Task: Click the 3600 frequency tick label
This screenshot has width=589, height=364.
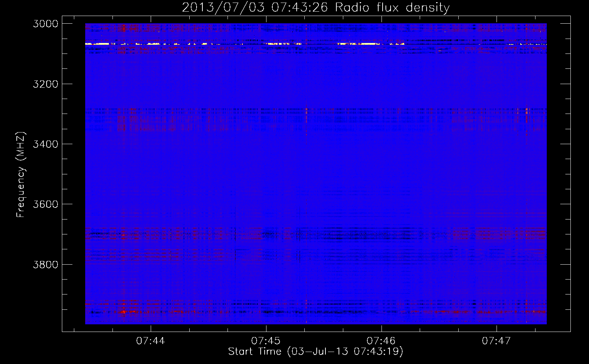Action: 46,204
